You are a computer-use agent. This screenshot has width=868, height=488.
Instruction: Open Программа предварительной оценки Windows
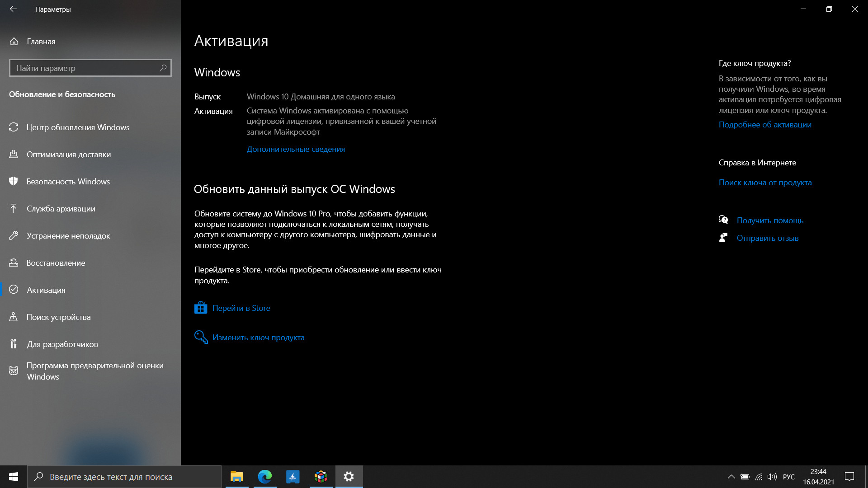tap(90, 371)
